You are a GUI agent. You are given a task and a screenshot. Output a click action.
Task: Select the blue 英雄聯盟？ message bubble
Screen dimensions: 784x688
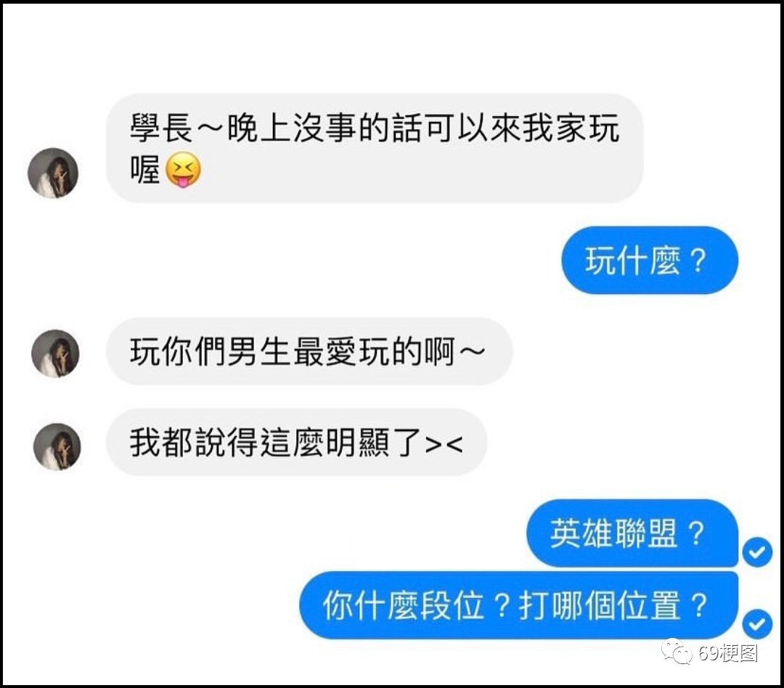(632, 533)
